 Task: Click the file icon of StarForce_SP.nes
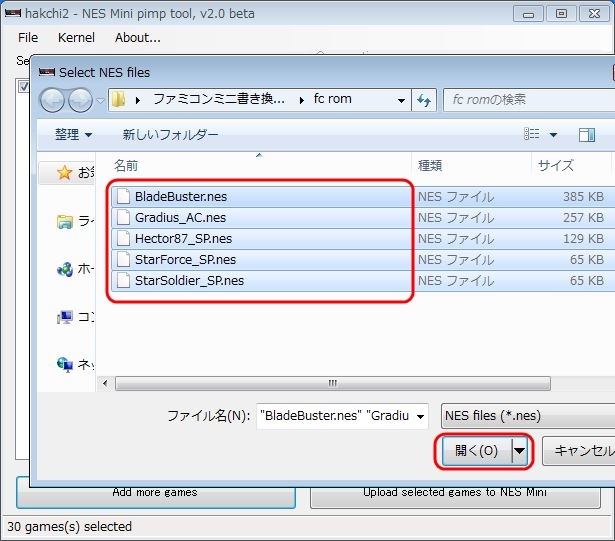click(x=124, y=259)
